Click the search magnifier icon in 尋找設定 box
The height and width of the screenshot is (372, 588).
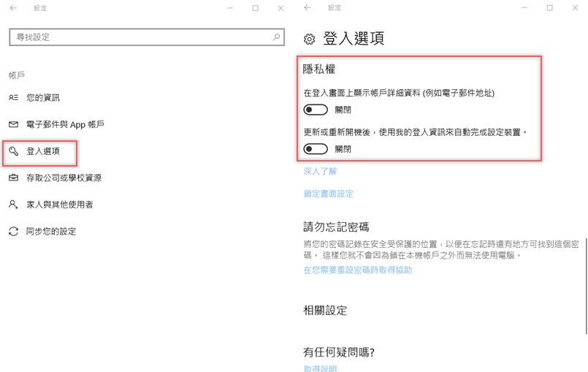[x=276, y=37]
